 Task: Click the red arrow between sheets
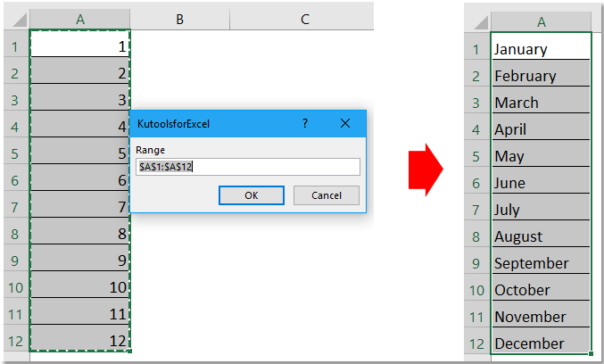426,170
